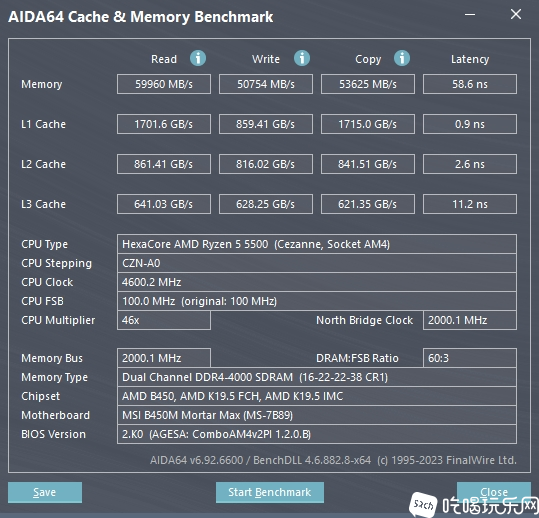Click the Read info icon

[x=198, y=58]
